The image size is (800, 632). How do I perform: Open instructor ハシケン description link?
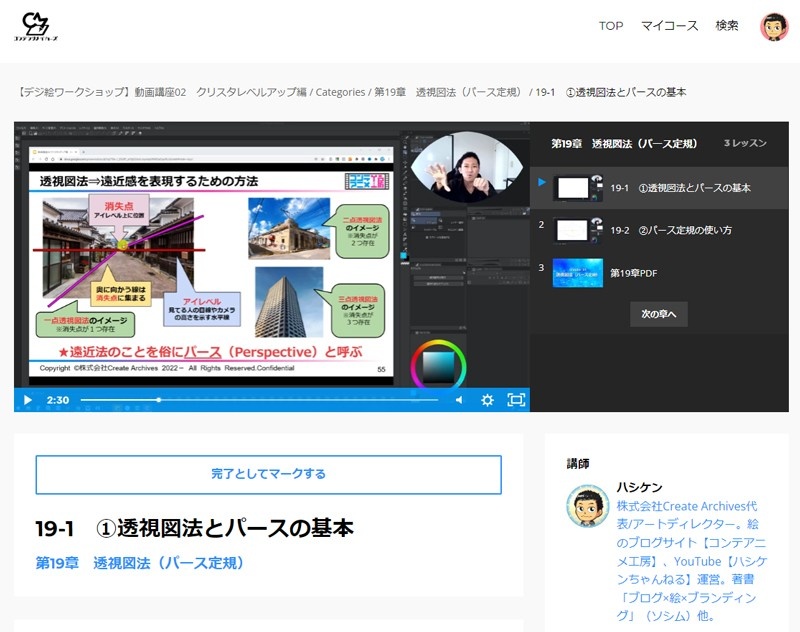point(691,561)
